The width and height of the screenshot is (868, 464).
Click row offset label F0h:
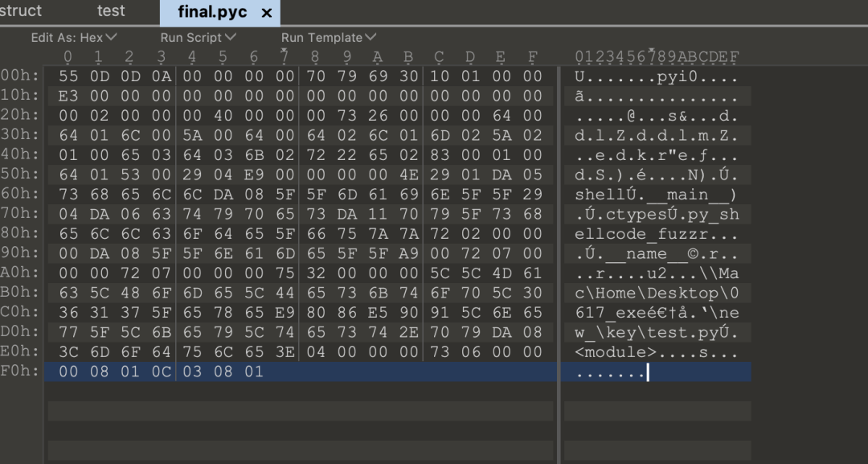(x=20, y=371)
